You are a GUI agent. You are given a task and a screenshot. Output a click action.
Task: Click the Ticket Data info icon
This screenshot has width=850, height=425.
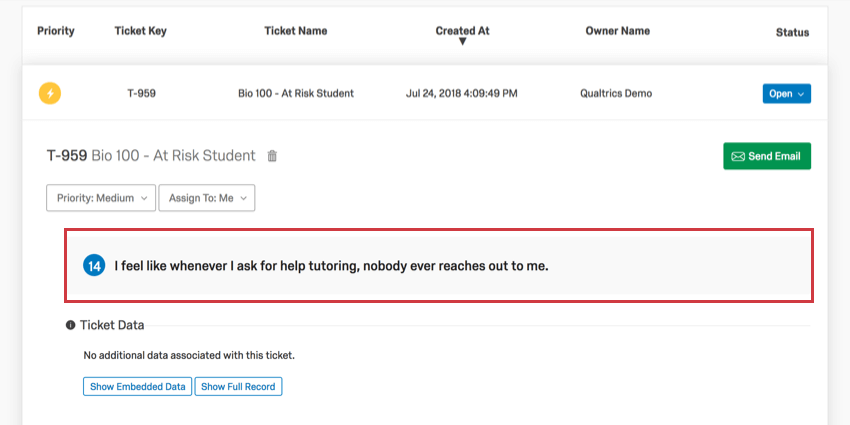point(70,325)
